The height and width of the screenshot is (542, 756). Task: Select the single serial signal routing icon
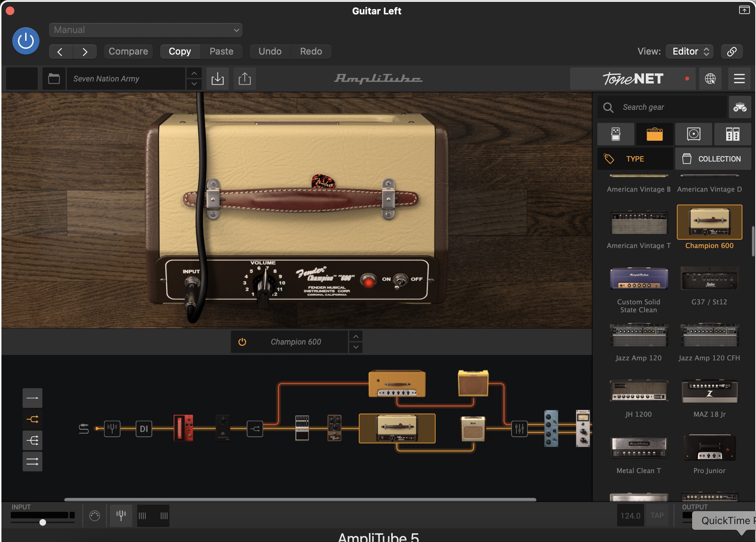[32, 398]
